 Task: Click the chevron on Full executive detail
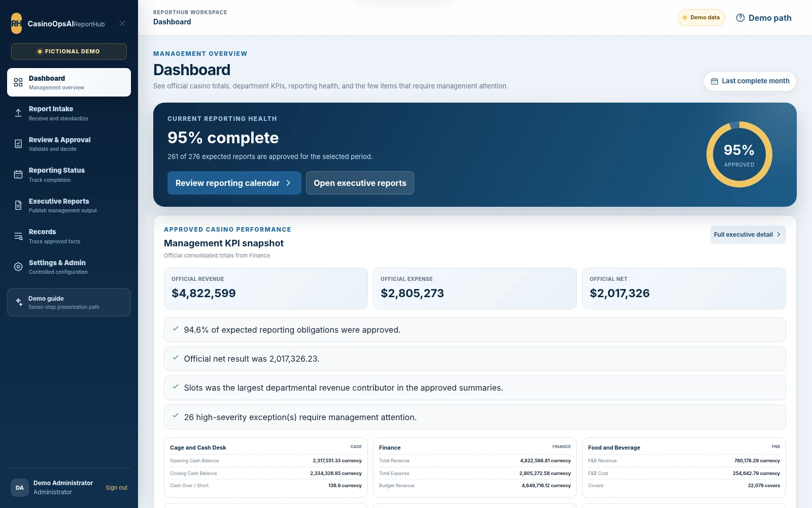click(779, 235)
